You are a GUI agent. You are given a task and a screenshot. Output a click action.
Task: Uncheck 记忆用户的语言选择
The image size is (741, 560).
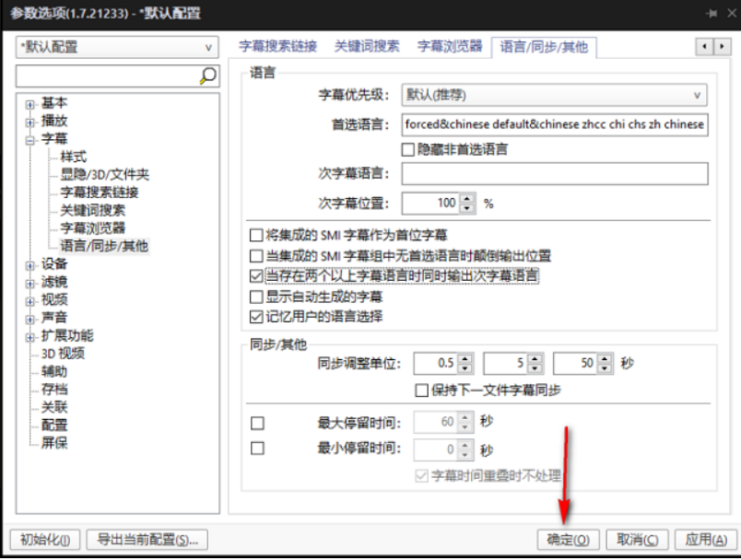(x=256, y=317)
